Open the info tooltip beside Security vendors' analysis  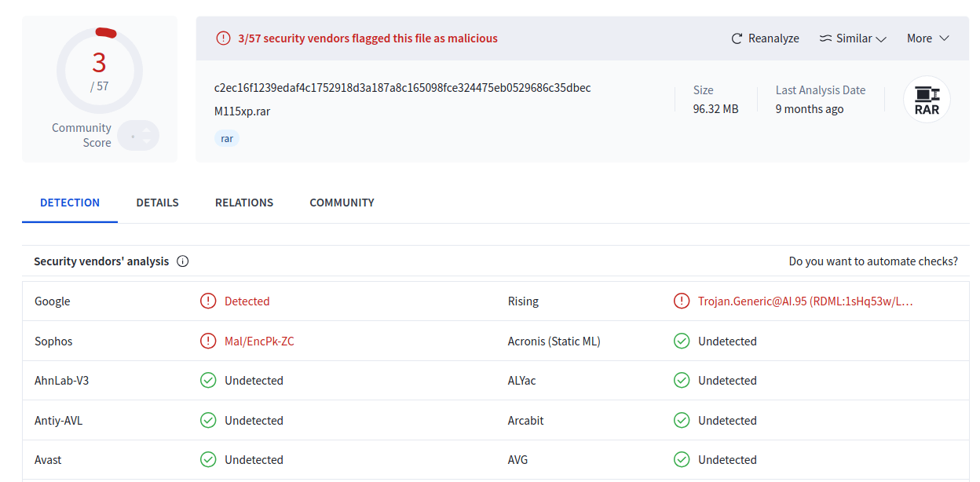[x=182, y=261]
